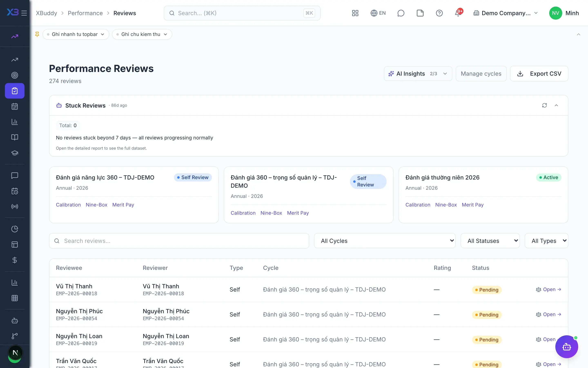The height and width of the screenshot is (368, 588).
Task: Open the All Types filter dropdown
Action: (546, 241)
